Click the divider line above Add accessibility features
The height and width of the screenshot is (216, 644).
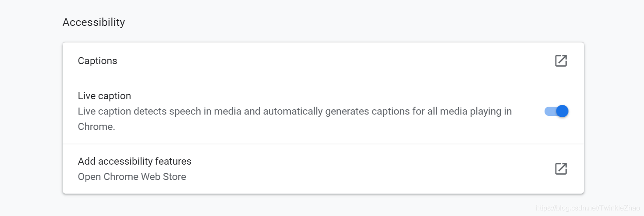[323, 144]
